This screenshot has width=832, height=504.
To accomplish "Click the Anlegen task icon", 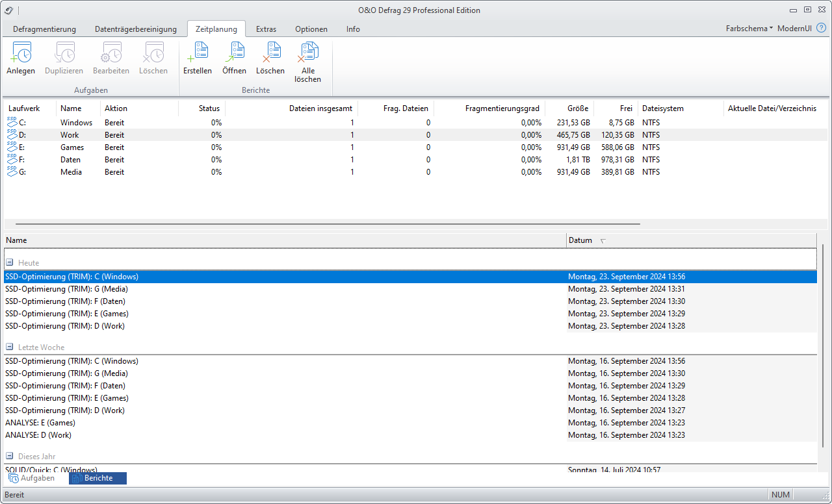I will coord(21,52).
